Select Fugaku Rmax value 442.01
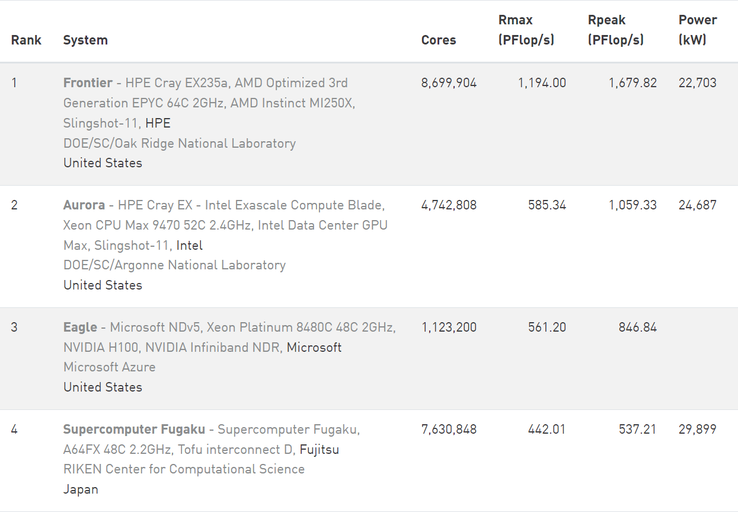 [x=546, y=429]
